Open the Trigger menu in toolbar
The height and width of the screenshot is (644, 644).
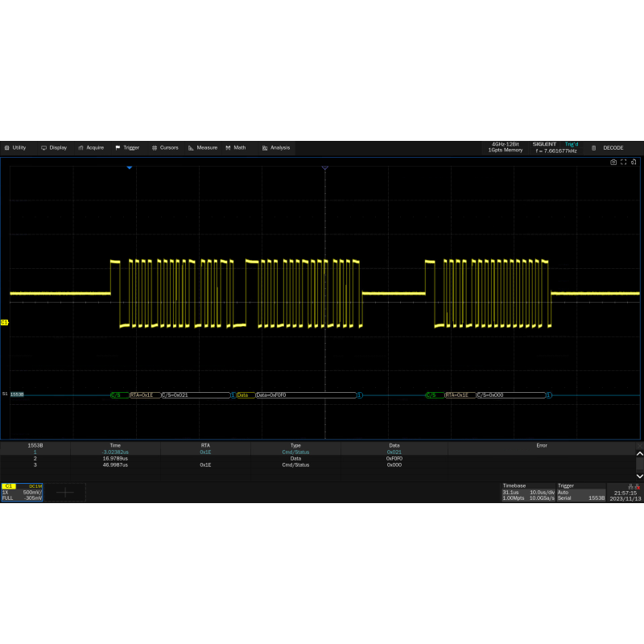(127, 148)
